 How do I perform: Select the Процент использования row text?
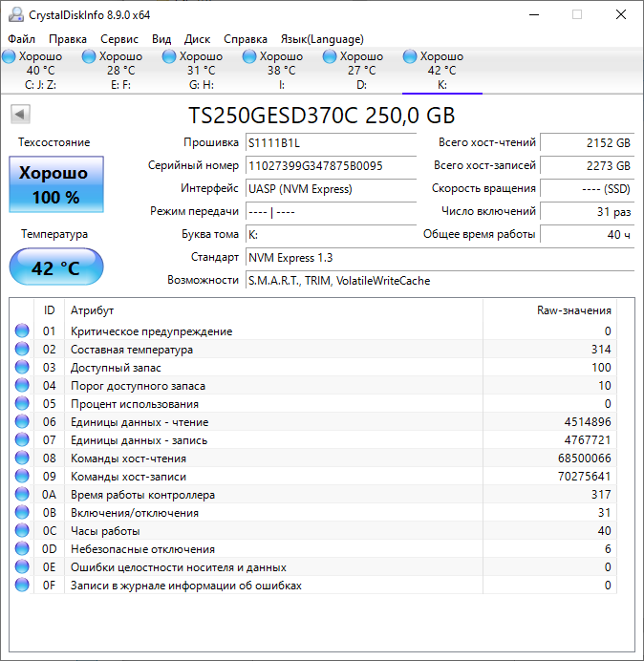(135, 404)
